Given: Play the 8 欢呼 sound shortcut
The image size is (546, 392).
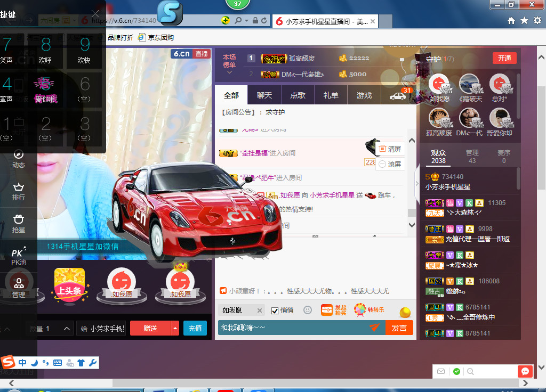Looking at the screenshot, I should (x=45, y=50).
